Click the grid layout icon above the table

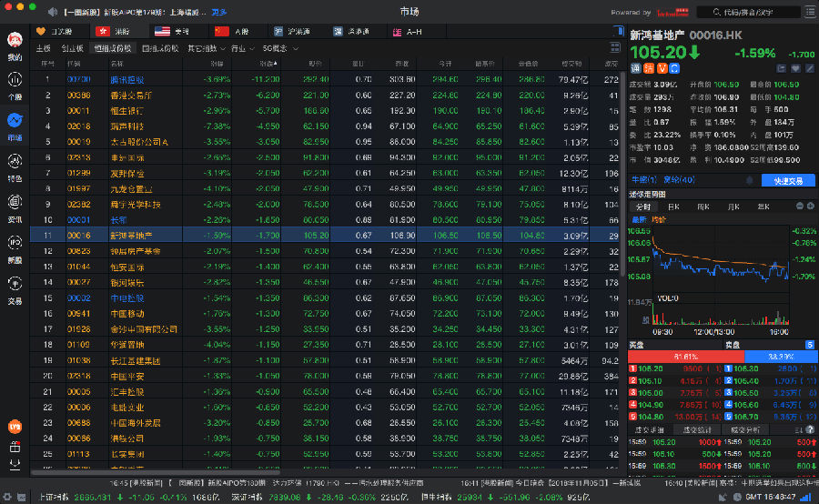(x=615, y=48)
